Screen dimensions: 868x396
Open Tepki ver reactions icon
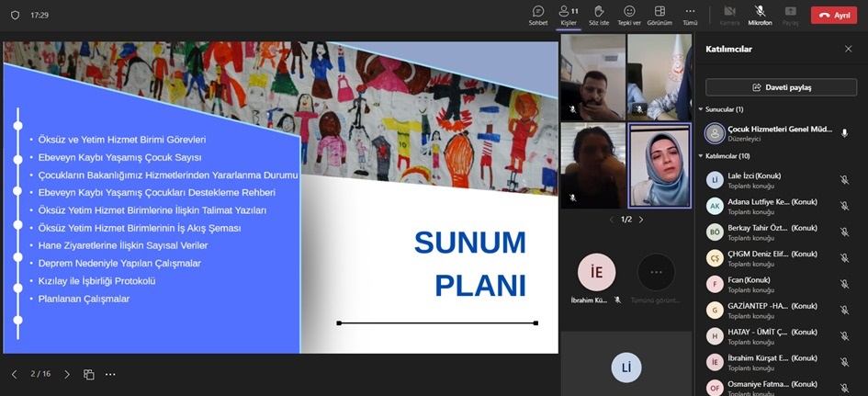click(x=628, y=12)
